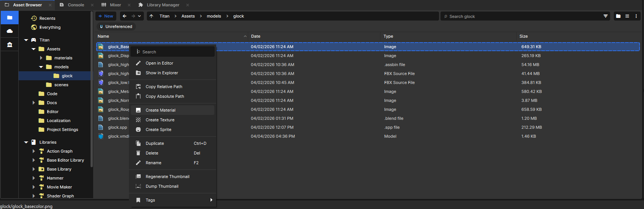The width and height of the screenshot is (644, 209).
Task: Click the Search glock input field
Action: point(522,16)
